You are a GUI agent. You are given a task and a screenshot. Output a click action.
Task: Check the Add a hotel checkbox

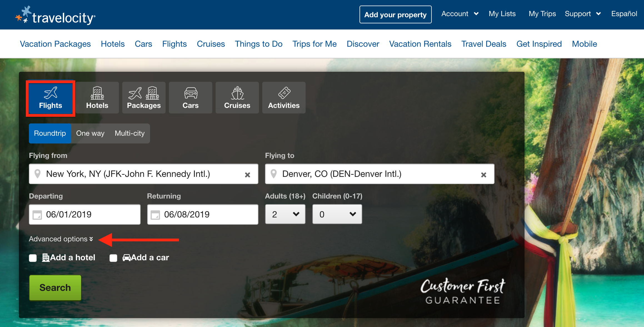33,258
